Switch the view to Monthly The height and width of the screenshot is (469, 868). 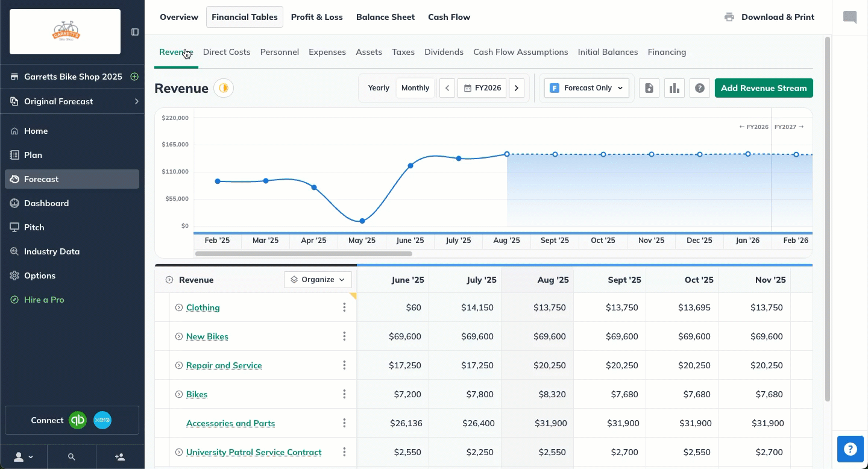[x=415, y=88]
